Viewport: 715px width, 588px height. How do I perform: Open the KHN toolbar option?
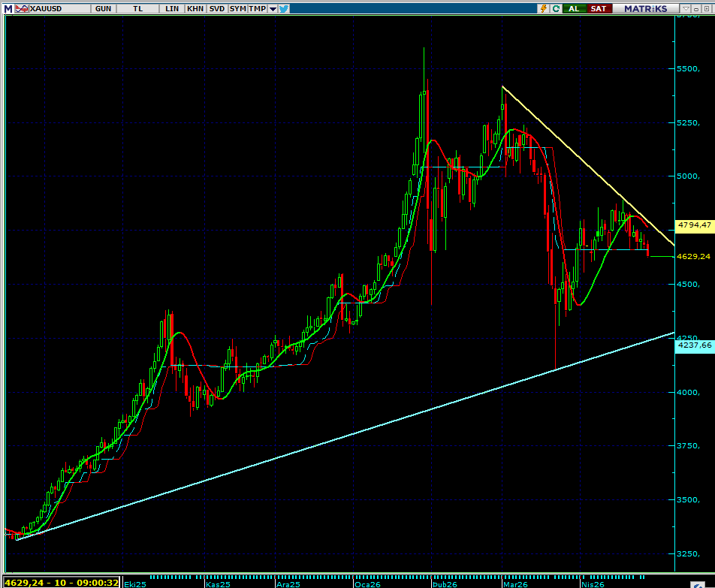[x=195, y=9]
